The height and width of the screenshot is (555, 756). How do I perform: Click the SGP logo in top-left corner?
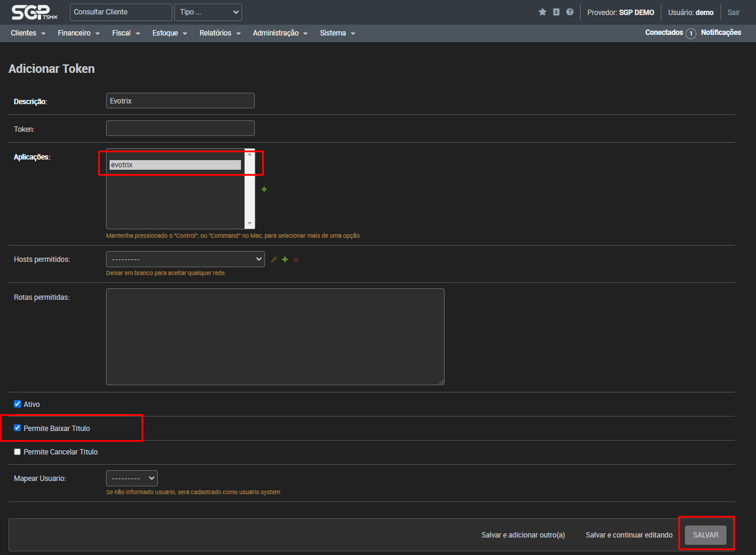(x=34, y=12)
